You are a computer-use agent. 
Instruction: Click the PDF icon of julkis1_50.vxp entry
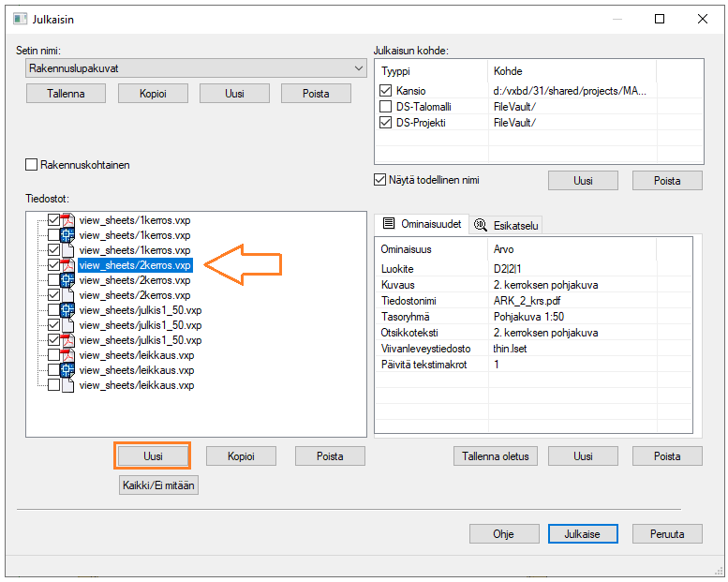(67, 340)
